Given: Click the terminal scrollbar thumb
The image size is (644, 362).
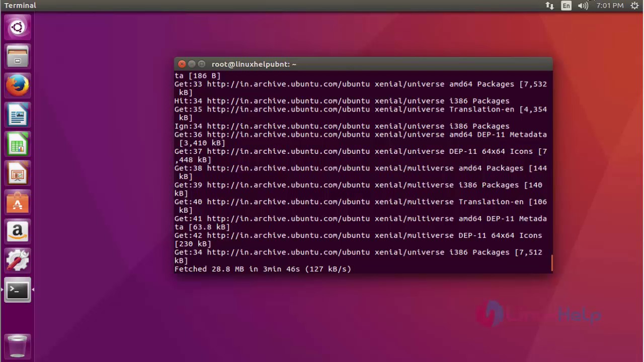Looking at the screenshot, I should point(552,263).
